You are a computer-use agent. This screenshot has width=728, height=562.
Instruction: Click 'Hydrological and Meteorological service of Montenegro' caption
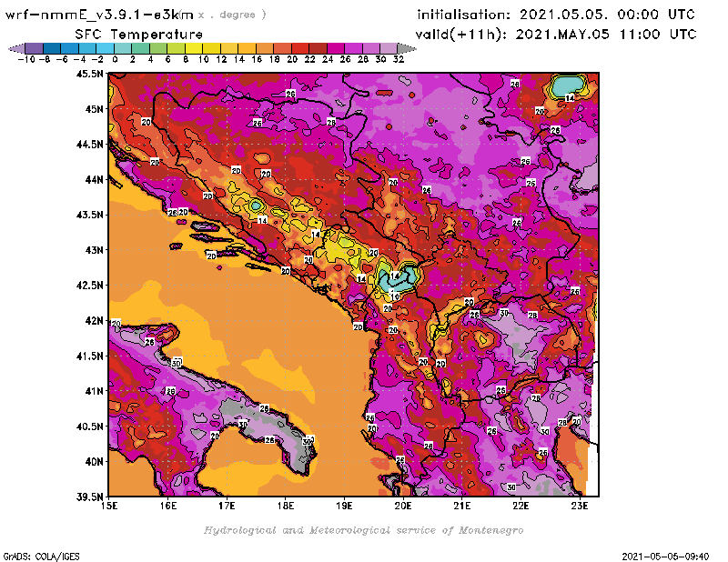(x=363, y=530)
